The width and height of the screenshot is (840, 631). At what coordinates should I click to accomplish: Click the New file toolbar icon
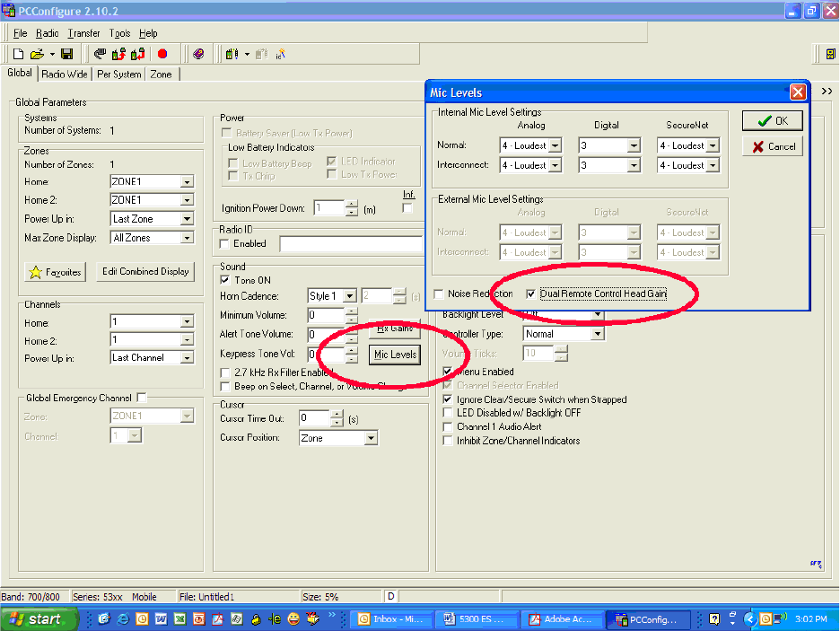(x=18, y=54)
